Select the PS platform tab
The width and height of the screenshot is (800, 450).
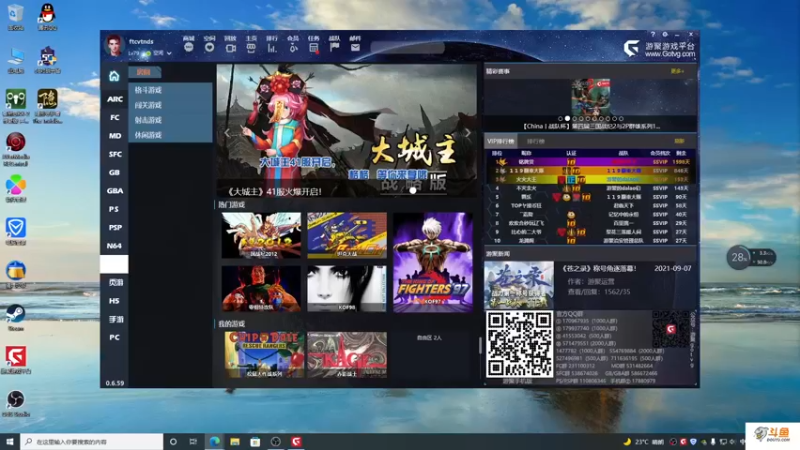pos(114,209)
